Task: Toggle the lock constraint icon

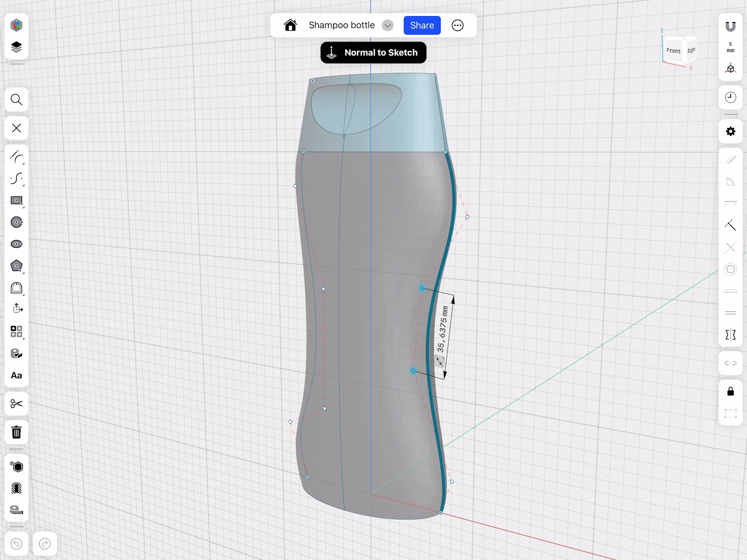Action: pos(730,391)
